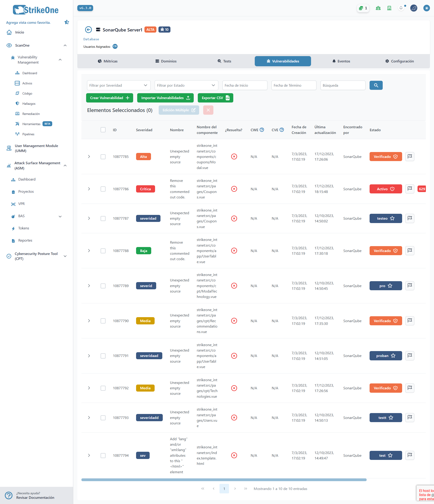This screenshot has width=434, height=504.
Task: Select the Hallazgos shield icon in sidebar
Action: pyautogui.click(x=17, y=103)
